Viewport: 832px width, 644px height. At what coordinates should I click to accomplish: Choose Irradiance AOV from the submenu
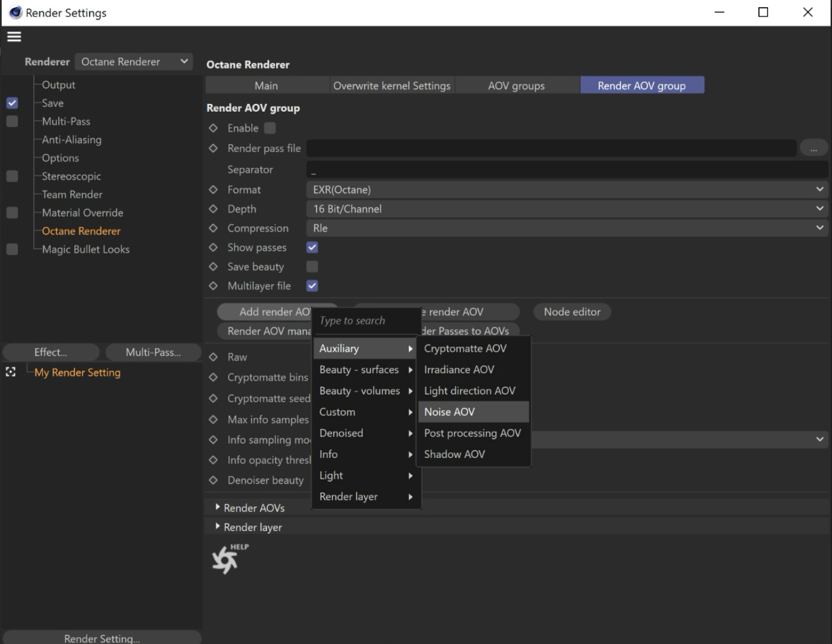[473, 370]
